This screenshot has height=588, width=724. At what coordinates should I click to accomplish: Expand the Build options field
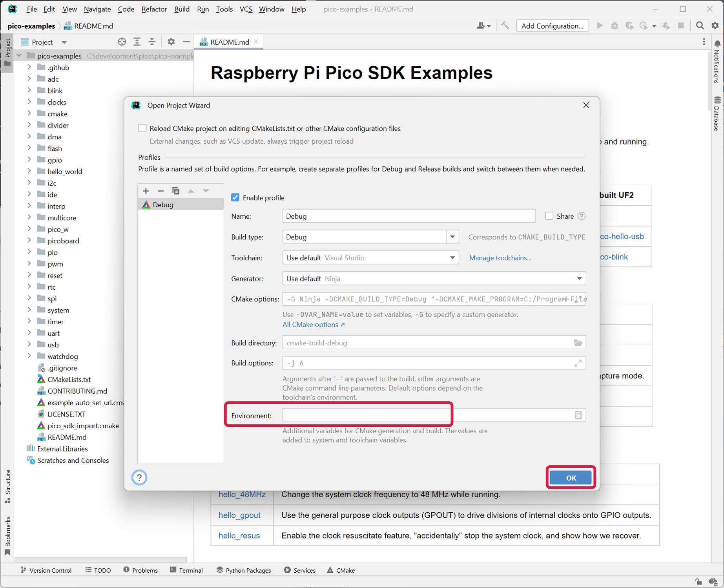click(x=578, y=363)
